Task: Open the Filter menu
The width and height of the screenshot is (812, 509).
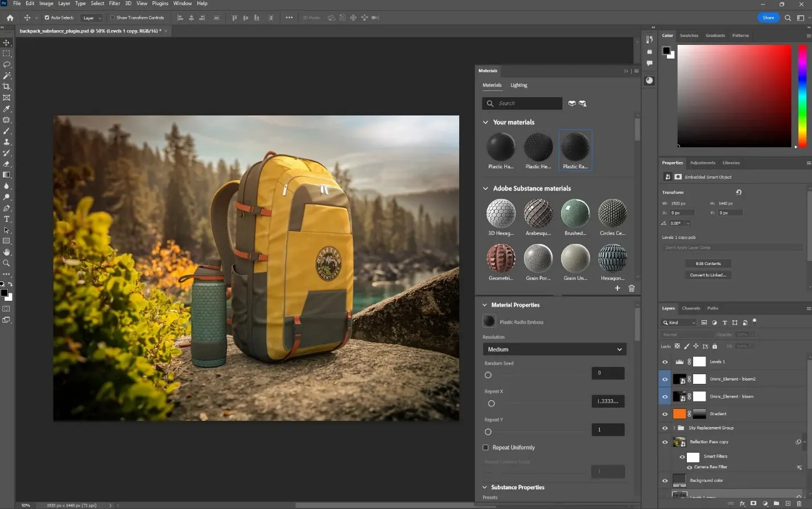Action: (x=114, y=3)
